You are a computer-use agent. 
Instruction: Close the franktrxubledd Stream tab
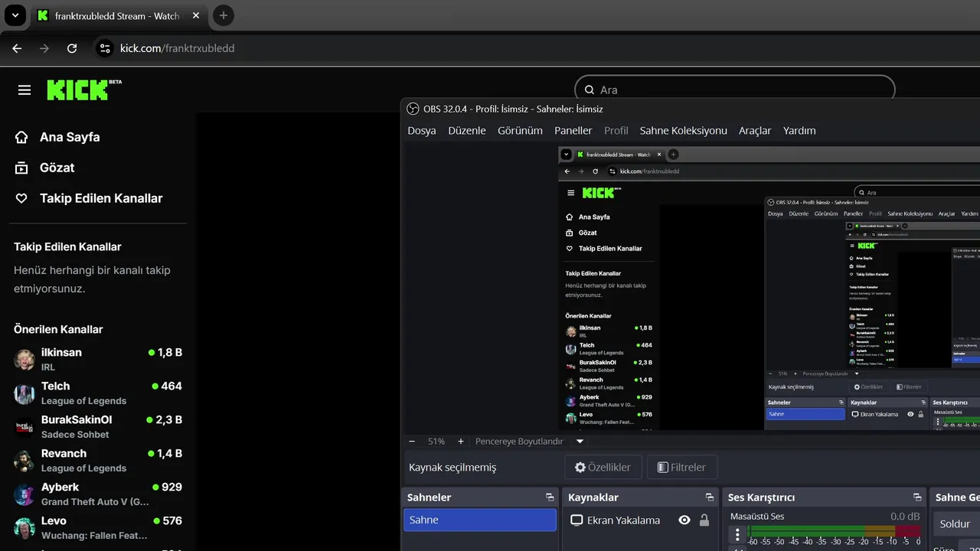click(x=196, y=15)
